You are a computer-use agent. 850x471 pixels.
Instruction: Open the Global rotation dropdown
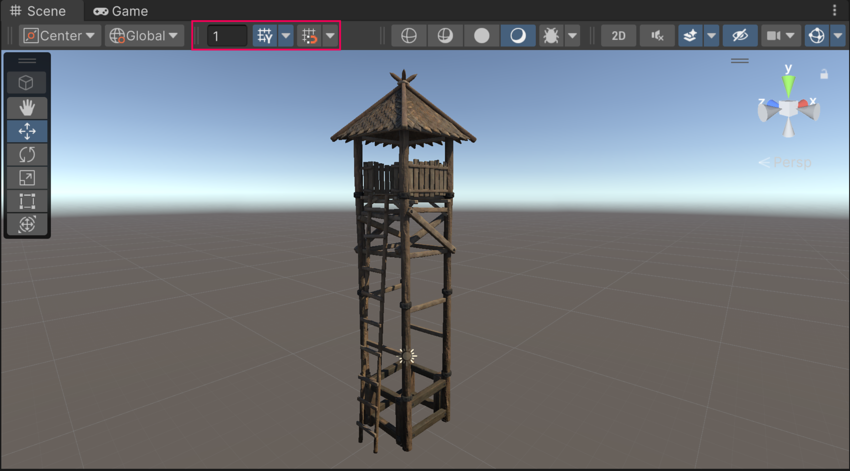(145, 36)
